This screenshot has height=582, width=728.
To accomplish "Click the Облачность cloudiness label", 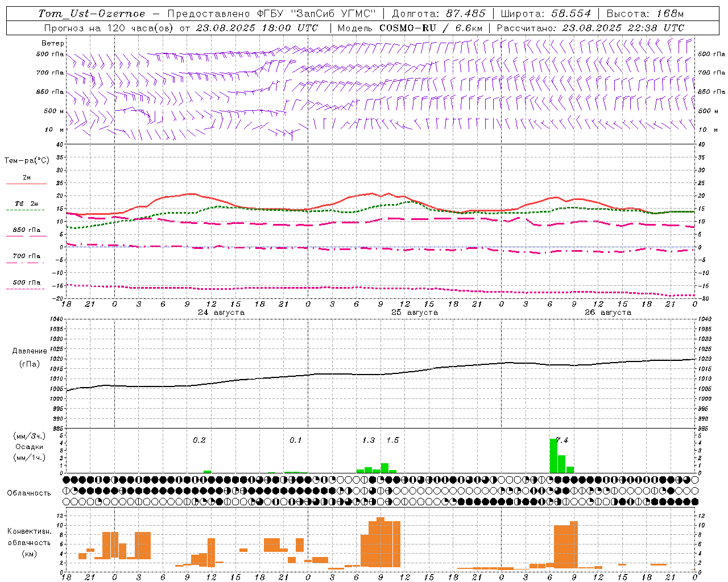I will click(x=29, y=493).
